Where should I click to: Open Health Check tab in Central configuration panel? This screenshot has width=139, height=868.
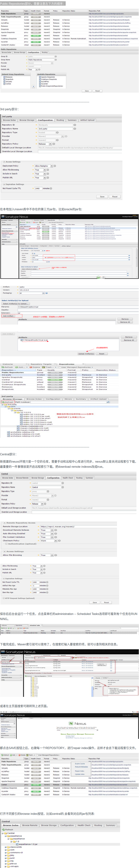pos(68,478)
